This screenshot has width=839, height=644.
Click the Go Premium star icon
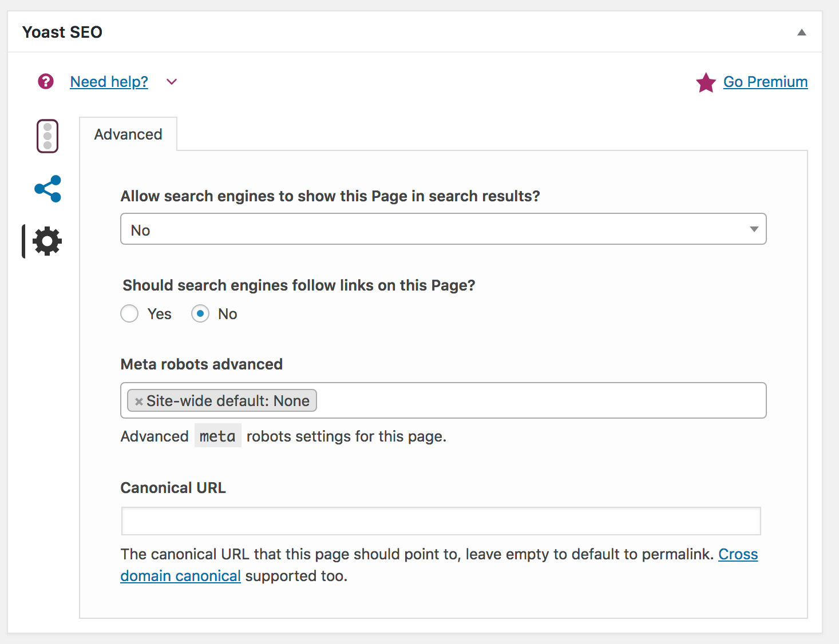(706, 82)
